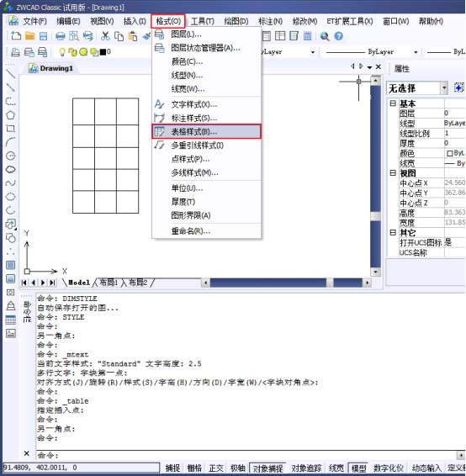Open the ByLayer linetype dropdown arrow

416,52
